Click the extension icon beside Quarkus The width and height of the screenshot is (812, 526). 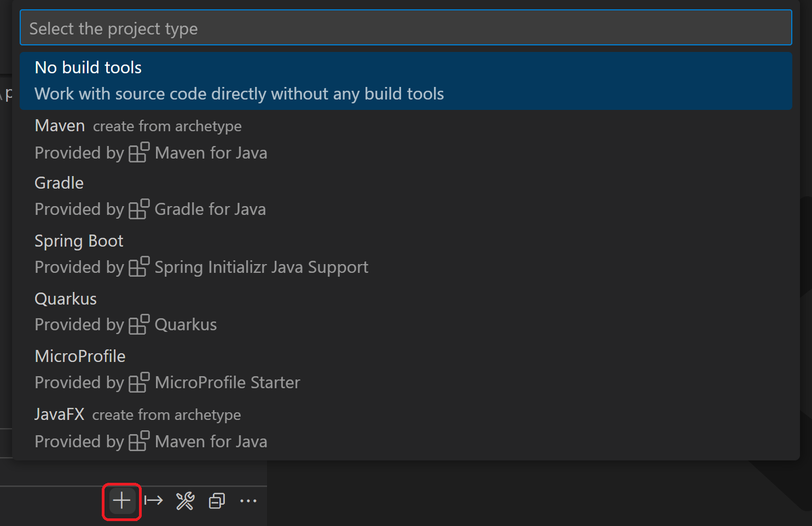pyautogui.click(x=139, y=324)
